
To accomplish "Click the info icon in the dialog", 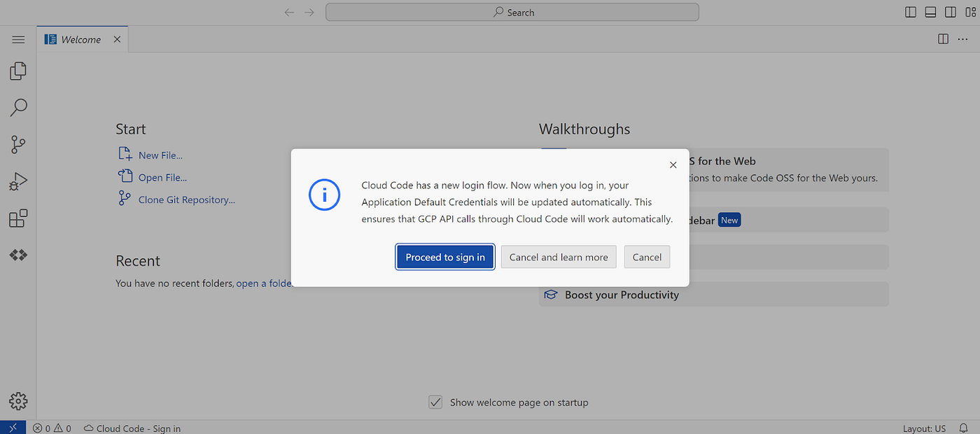I will [x=324, y=195].
